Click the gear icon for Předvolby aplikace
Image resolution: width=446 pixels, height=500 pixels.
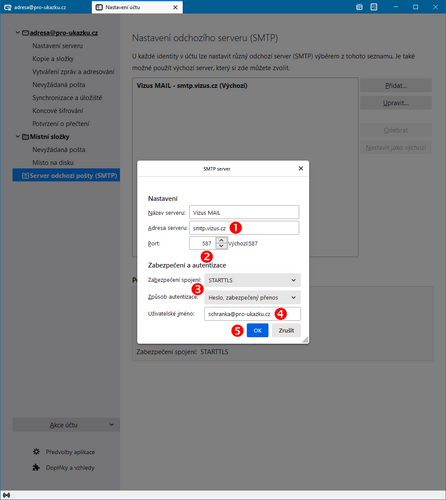(36, 452)
